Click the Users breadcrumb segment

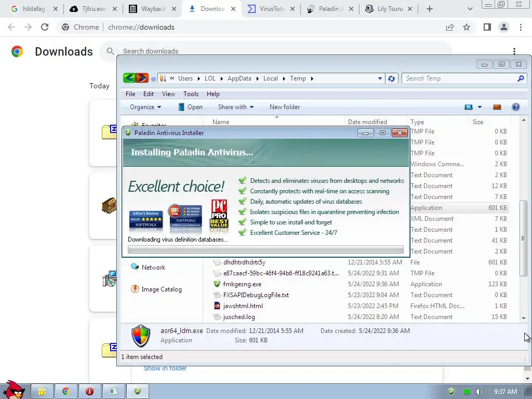[x=185, y=79]
